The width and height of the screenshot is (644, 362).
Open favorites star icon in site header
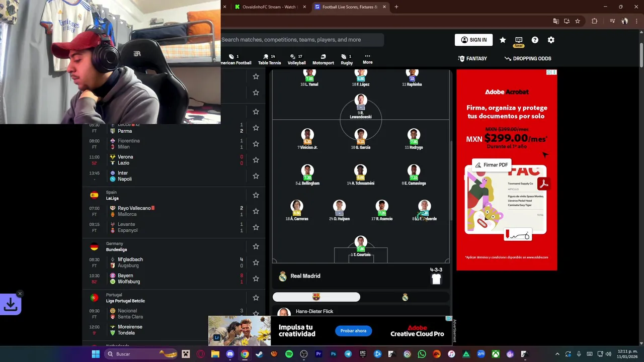[503, 40]
